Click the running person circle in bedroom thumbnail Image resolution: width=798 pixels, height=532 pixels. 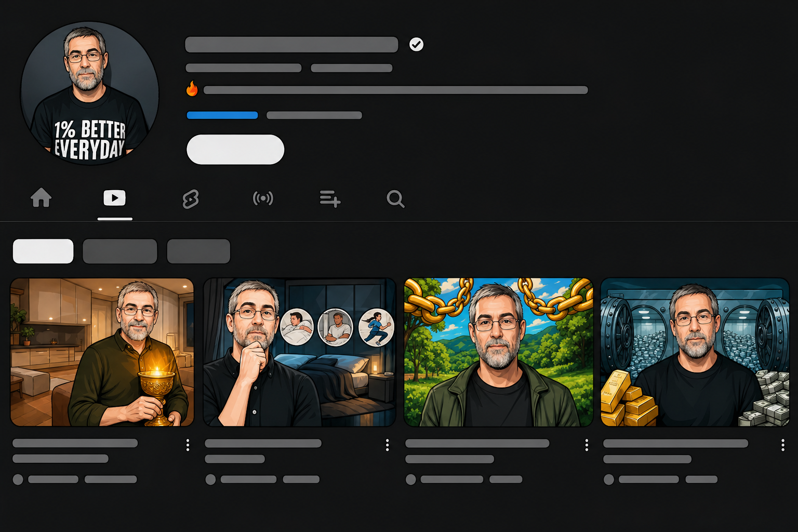[377, 327]
